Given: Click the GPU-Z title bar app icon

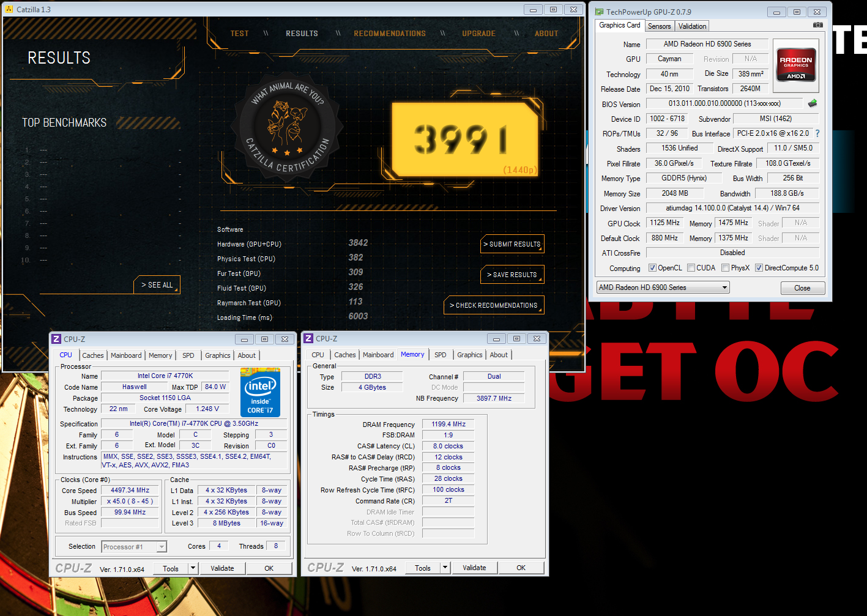Looking at the screenshot, I should 598,12.
